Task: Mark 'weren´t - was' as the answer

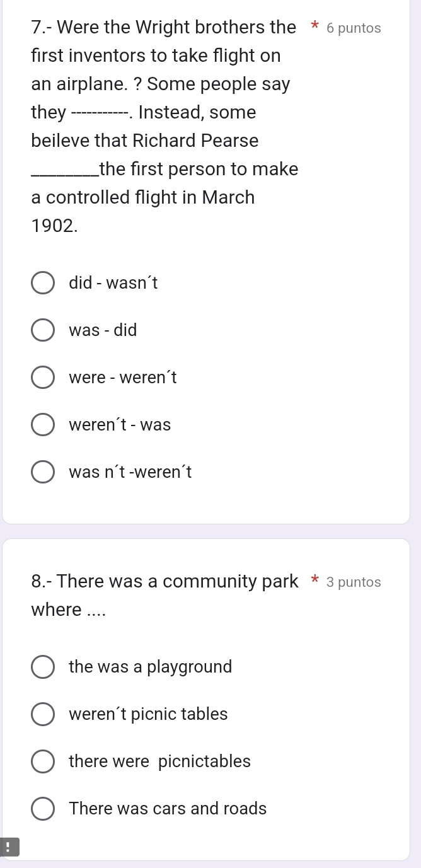Action: click(43, 425)
